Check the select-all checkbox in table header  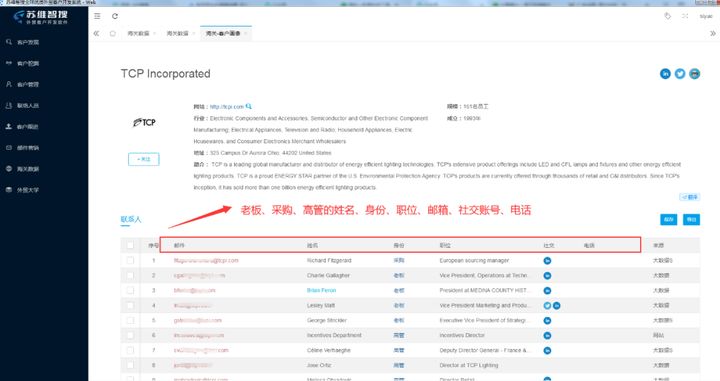[x=130, y=245]
